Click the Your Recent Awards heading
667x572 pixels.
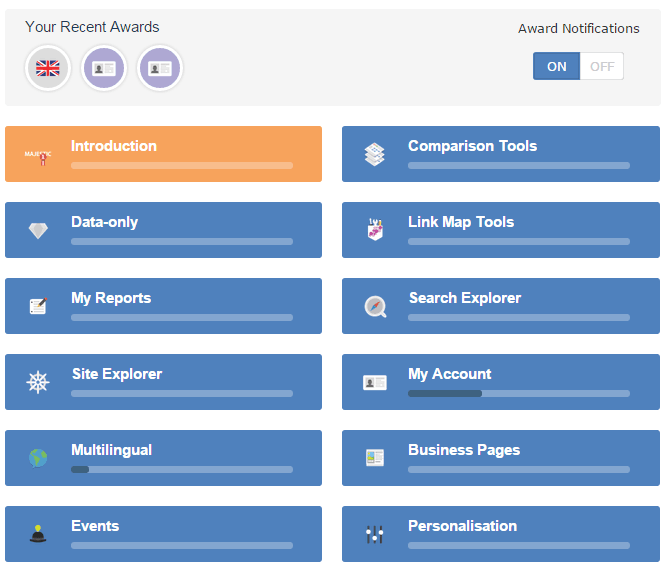pyautogui.click(x=92, y=27)
